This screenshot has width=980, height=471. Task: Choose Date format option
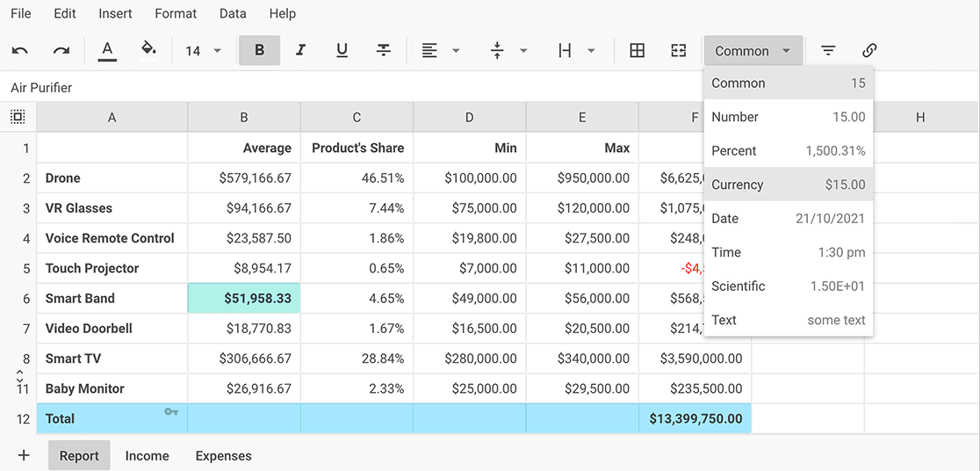pos(788,218)
